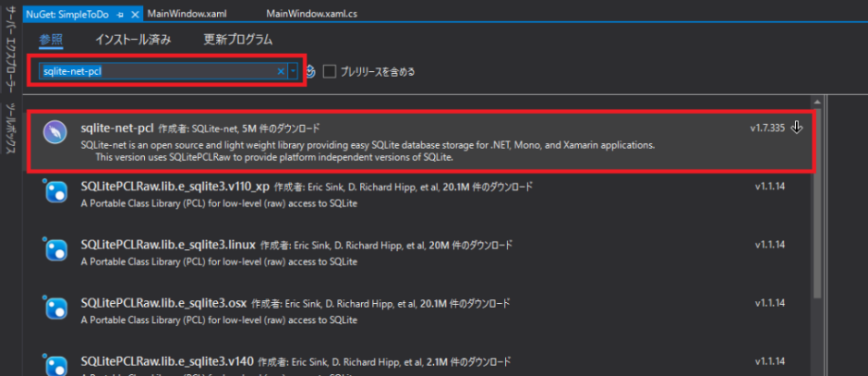Viewport: 868px width, 376px height.
Task: Click the SQLitePCLRaw.lib.e_sqlite3.osx package icon
Action: (56, 308)
